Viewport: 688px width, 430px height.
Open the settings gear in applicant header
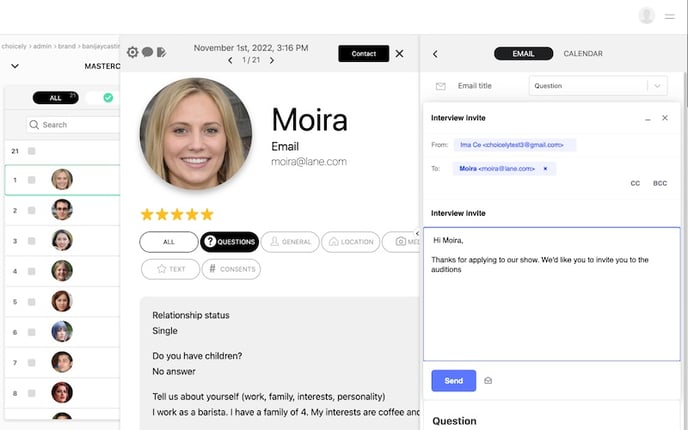(133, 52)
